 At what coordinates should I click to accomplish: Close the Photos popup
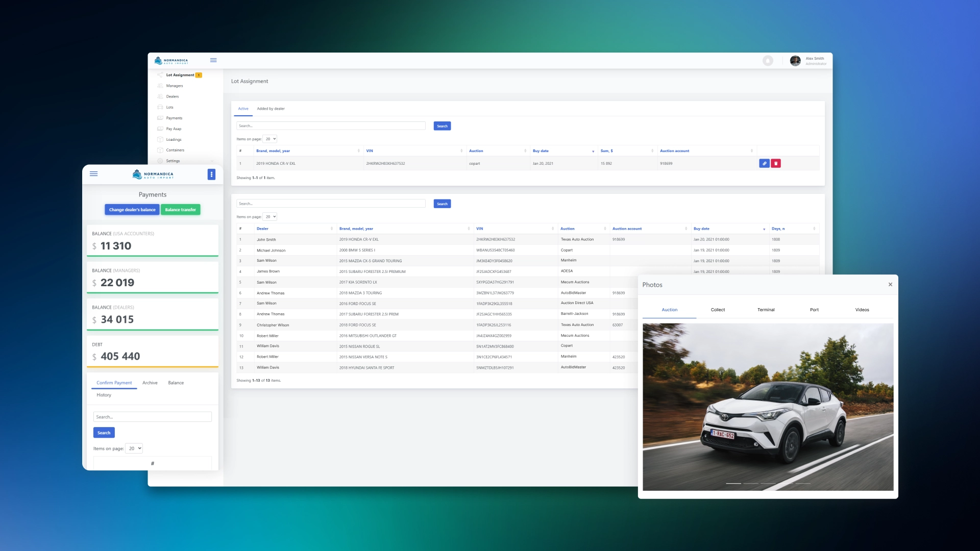coord(890,285)
